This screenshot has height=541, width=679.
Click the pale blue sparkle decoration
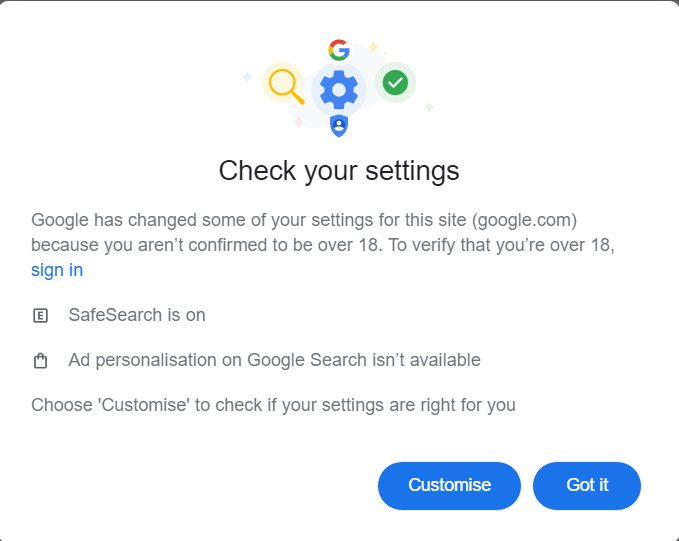click(x=247, y=77)
